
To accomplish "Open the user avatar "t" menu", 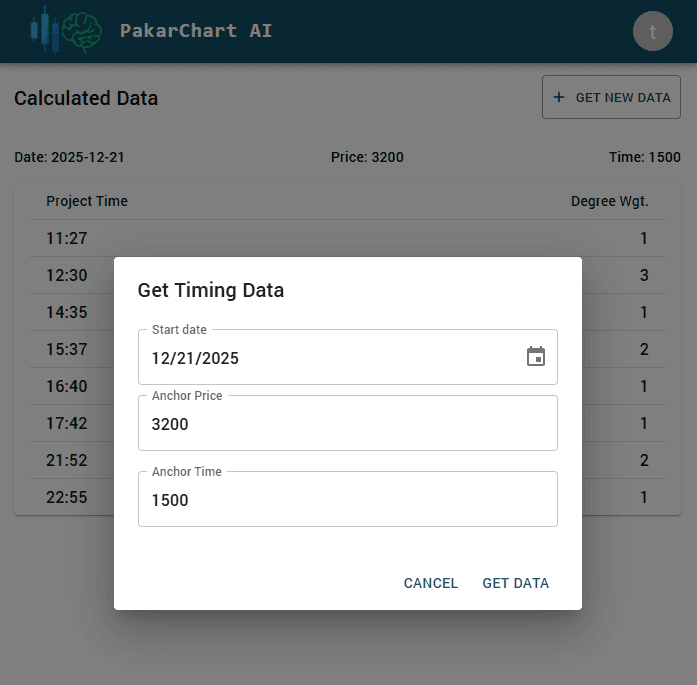I will [x=653, y=31].
